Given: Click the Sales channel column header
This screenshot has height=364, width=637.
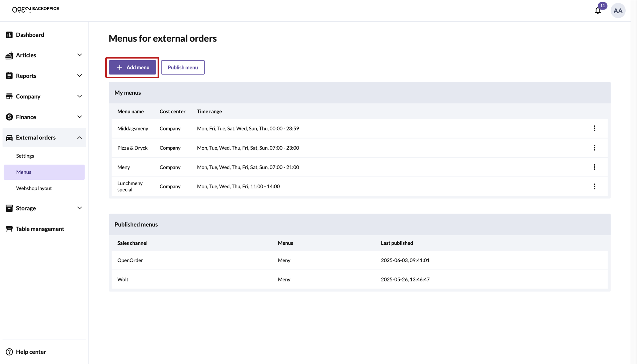Looking at the screenshot, I should point(132,243).
